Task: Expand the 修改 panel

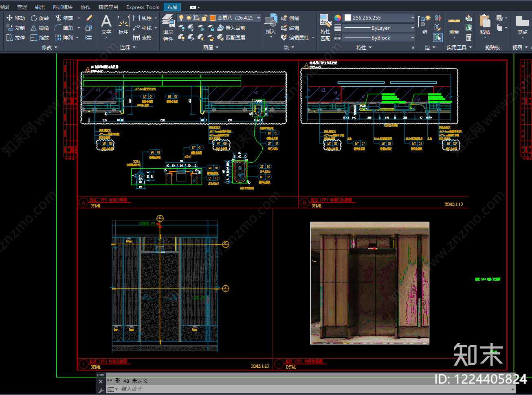Action: point(50,47)
